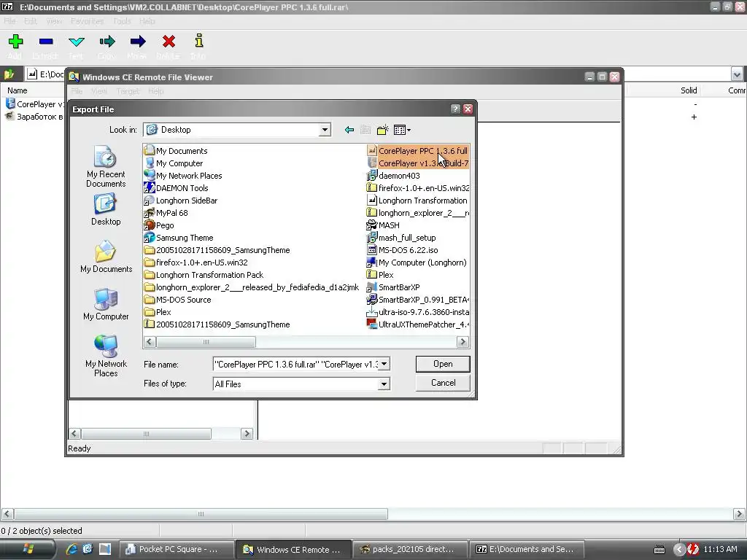Image resolution: width=747 pixels, height=560 pixels.
Task: Click the Open button
Action: (x=443, y=364)
